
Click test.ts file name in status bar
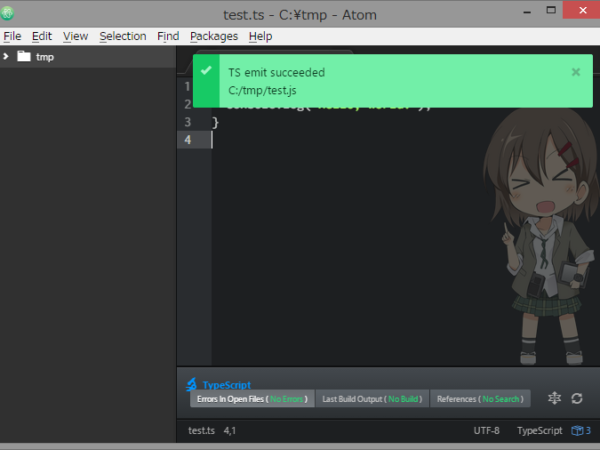pos(201,430)
